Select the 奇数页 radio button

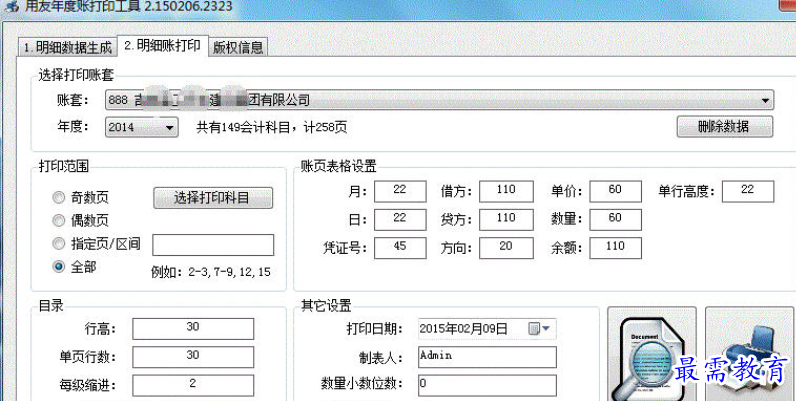59,197
